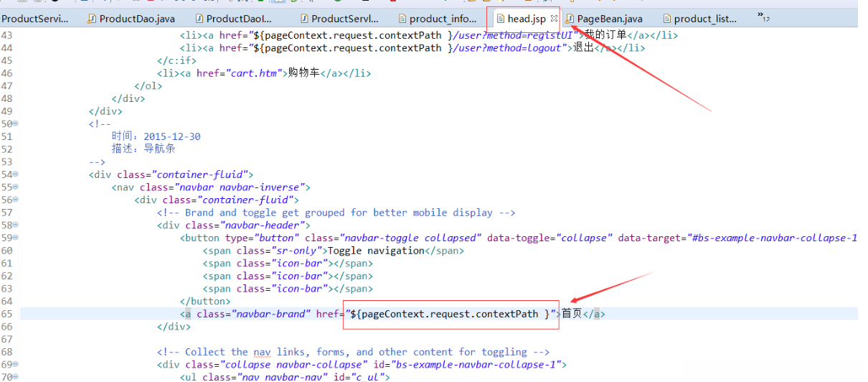Click line number 53 in the gutter
Screen dimensions: 868x382
[x=6, y=162]
